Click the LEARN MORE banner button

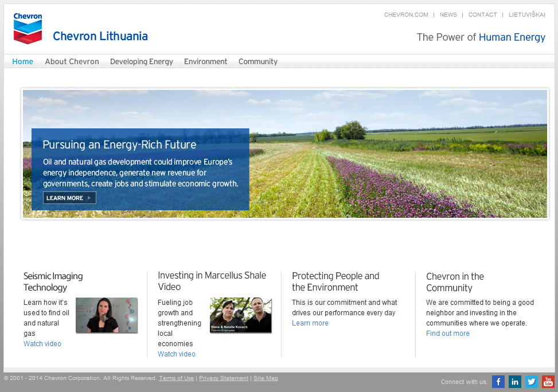tap(69, 198)
